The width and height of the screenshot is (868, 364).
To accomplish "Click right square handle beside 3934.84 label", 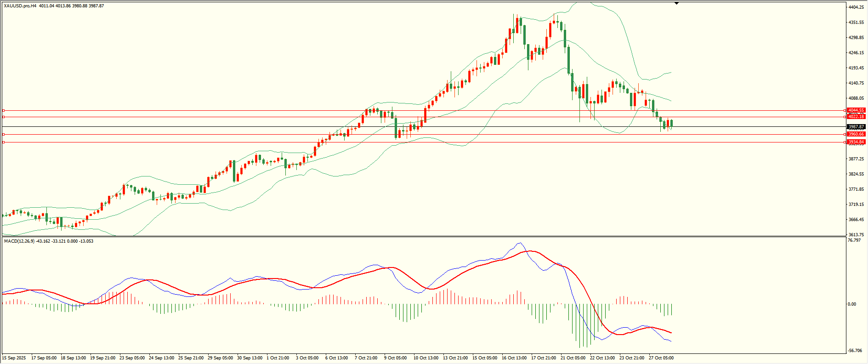I will pyautogui.click(x=845, y=142).
